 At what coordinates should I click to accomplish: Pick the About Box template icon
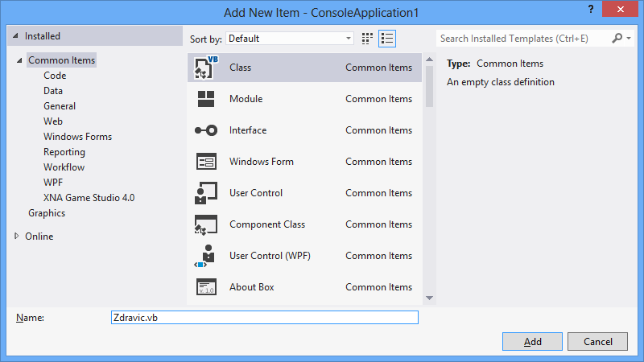(x=205, y=287)
